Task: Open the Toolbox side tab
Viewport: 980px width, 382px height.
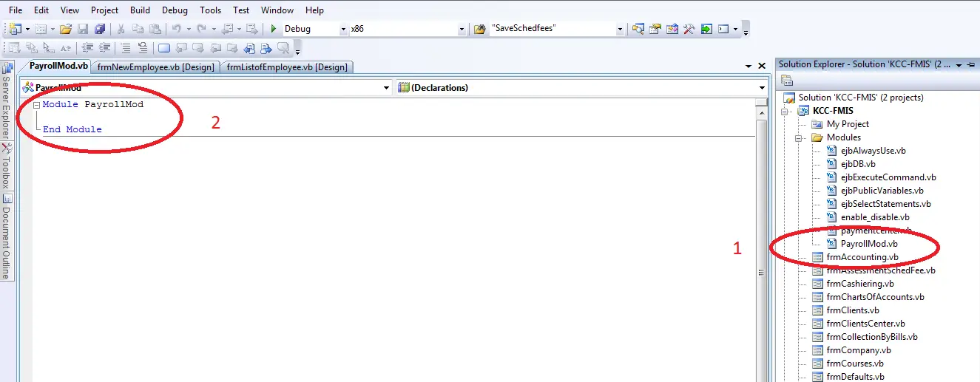Action: point(7,166)
